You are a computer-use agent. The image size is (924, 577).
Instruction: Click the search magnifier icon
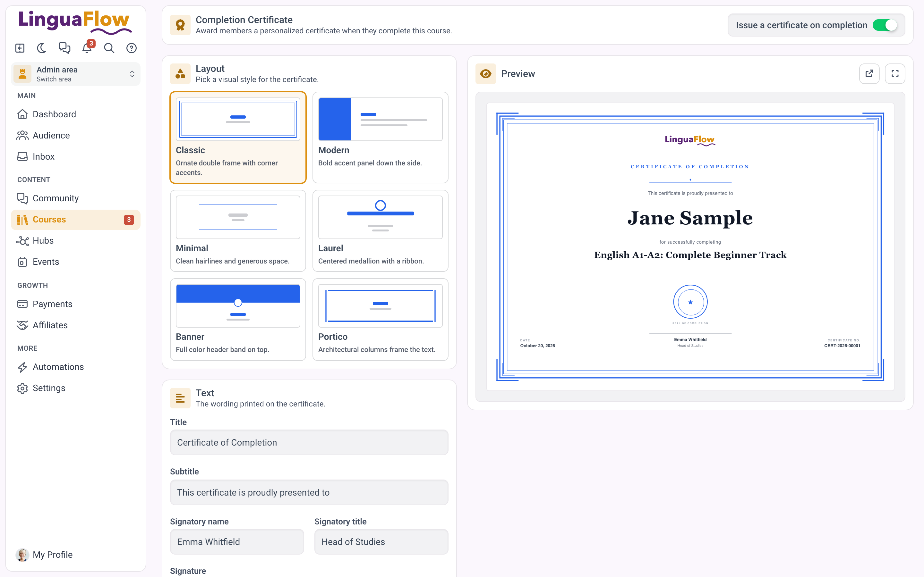[x=109, y=48]
